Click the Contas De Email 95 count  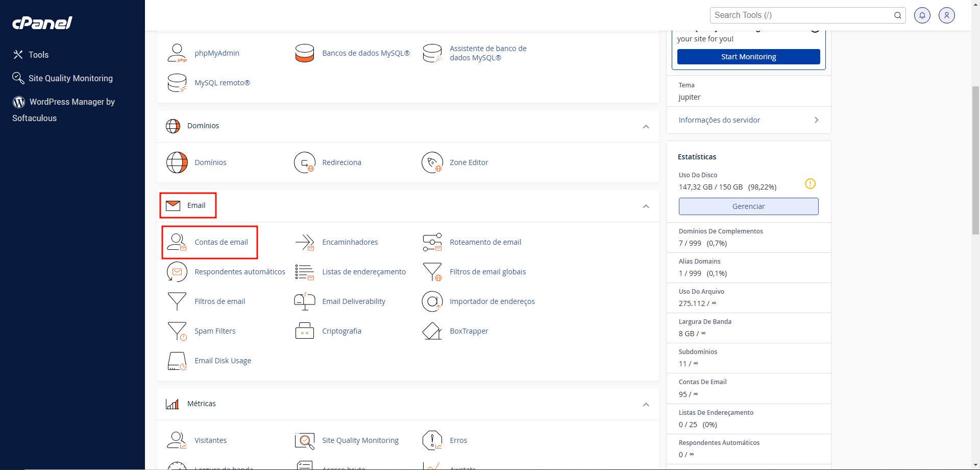682,394
